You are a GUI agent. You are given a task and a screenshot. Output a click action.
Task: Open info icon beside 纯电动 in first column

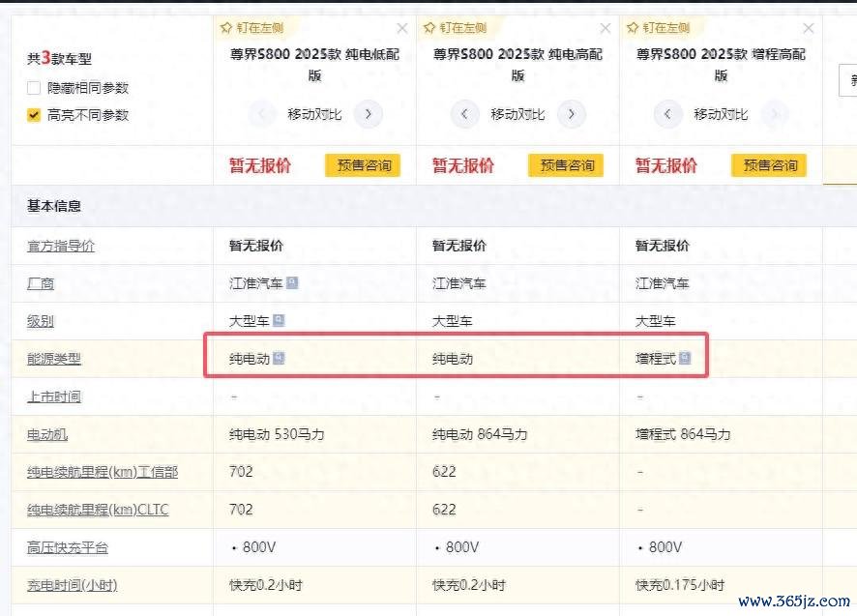[279, 358]
